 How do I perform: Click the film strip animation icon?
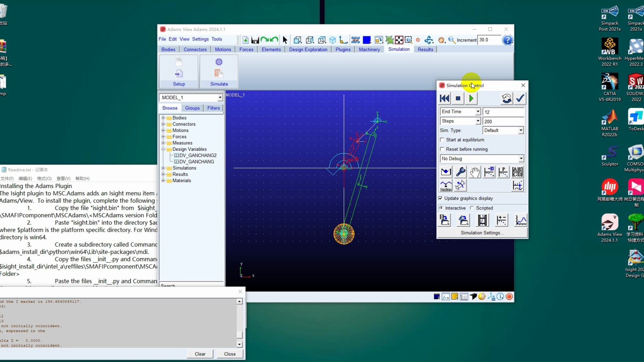coord(482,220)
